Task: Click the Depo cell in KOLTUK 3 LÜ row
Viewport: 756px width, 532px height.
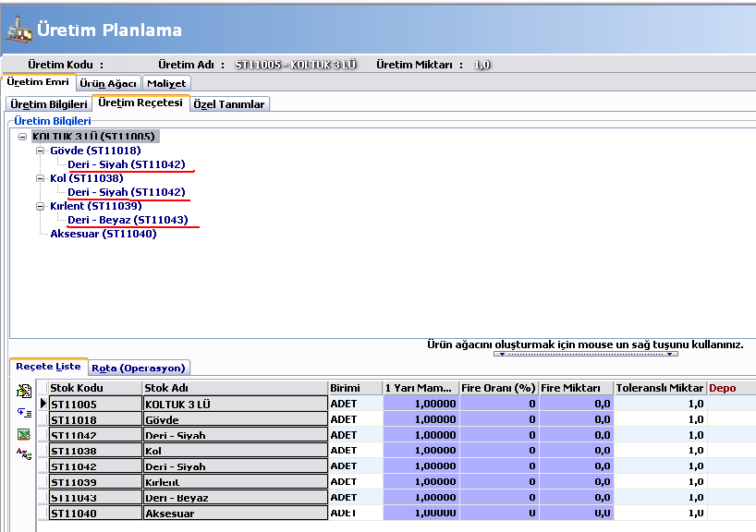Action: tap(731, 404)
